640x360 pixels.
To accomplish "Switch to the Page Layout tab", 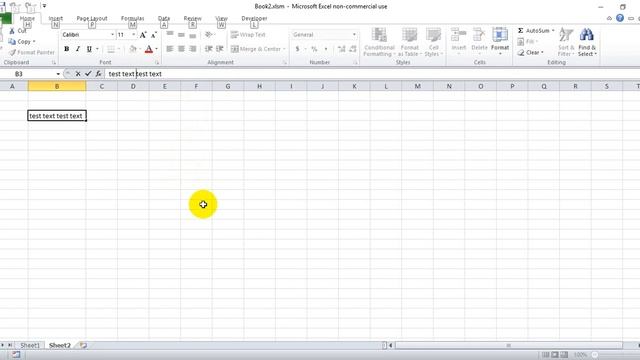I will pyautogui.click(x=92, y=18).
